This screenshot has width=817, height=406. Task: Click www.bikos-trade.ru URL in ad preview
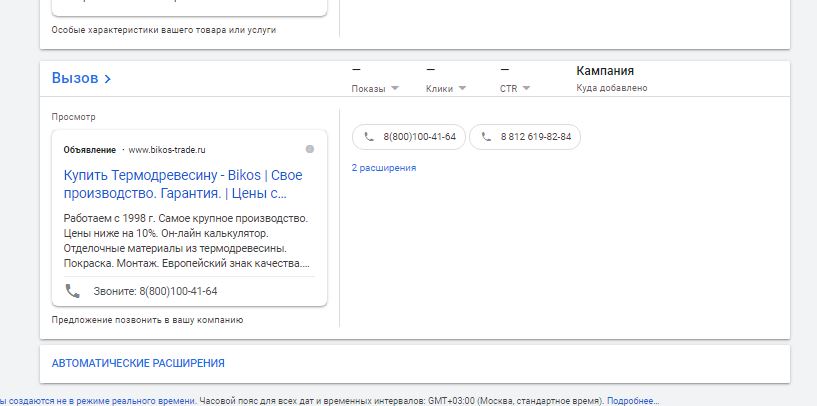167,150
